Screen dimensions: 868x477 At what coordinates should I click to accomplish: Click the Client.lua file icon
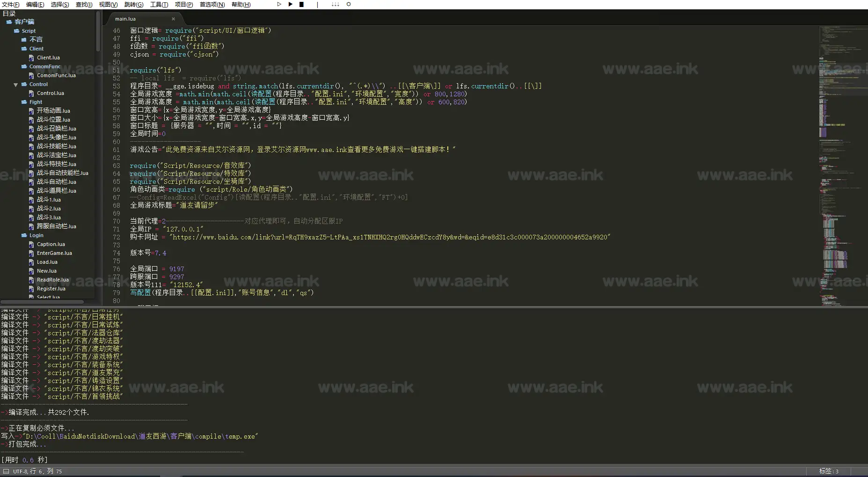(31, 58)
